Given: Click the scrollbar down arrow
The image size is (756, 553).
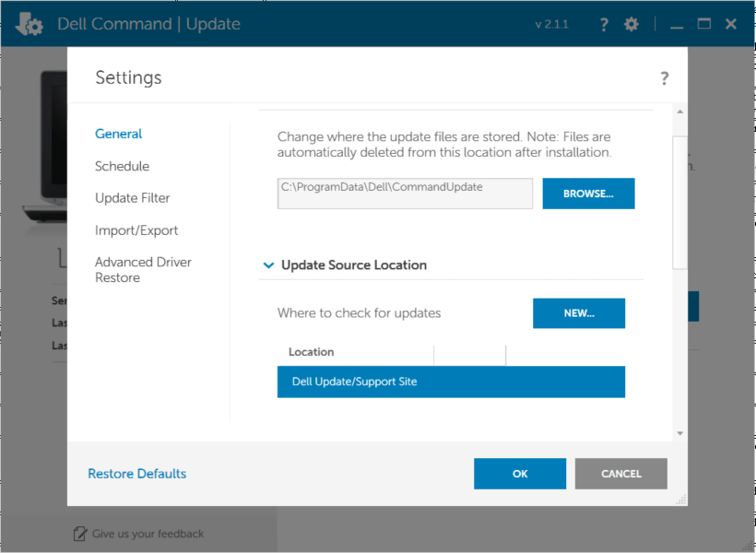Looking at the screenshot, I should [679, 432].
